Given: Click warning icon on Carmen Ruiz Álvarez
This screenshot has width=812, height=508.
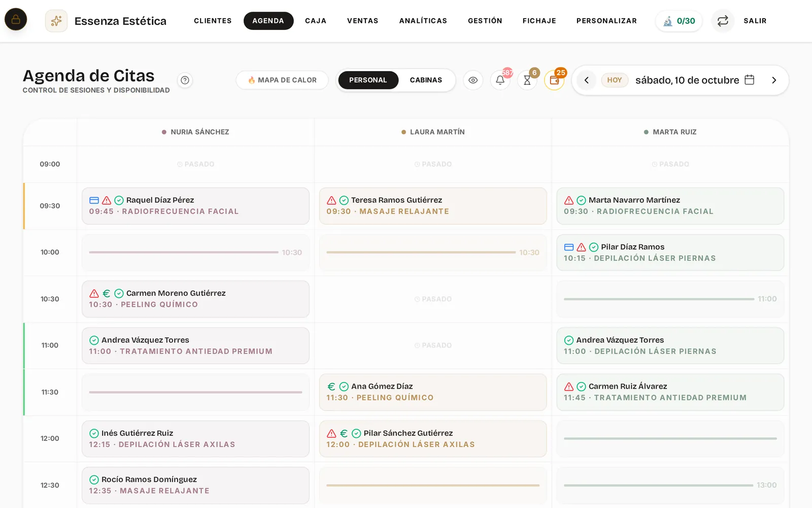Looking at the screenshot, I should [x=569, y=387].
